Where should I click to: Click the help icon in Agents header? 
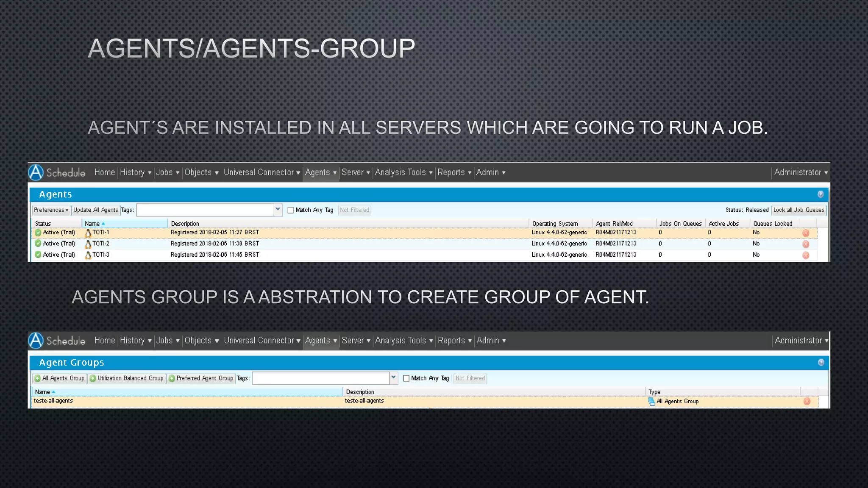(821, 194)
